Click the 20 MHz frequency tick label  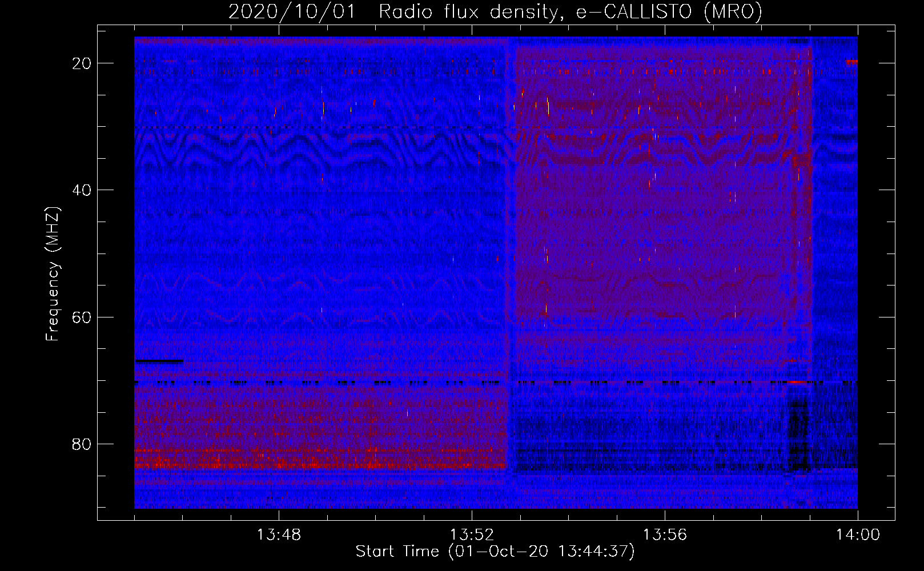[x=82, y=63]
